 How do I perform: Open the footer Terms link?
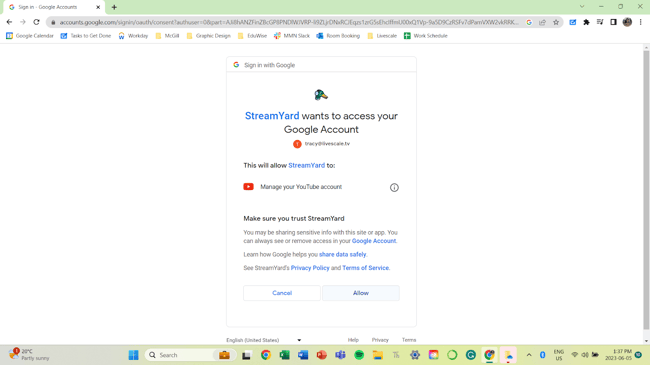(x=409, y=340)
